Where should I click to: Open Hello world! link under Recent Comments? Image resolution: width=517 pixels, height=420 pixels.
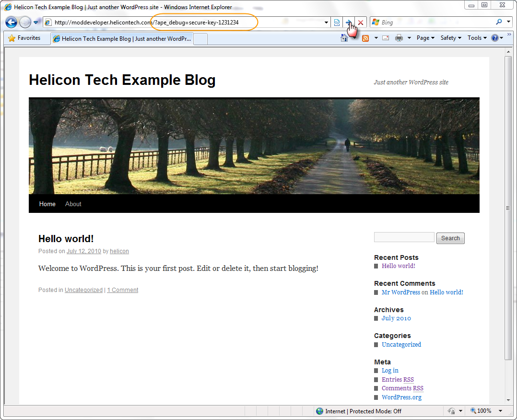[x=446, y=292]
